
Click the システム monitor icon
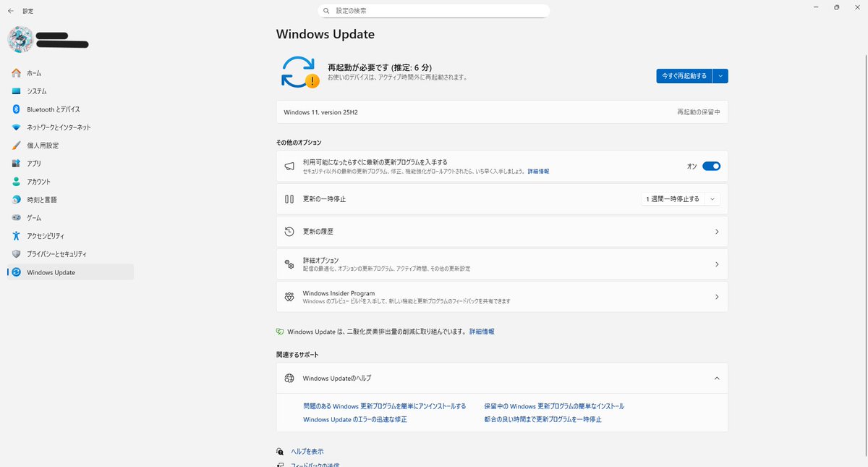click(x=16, y=91)
